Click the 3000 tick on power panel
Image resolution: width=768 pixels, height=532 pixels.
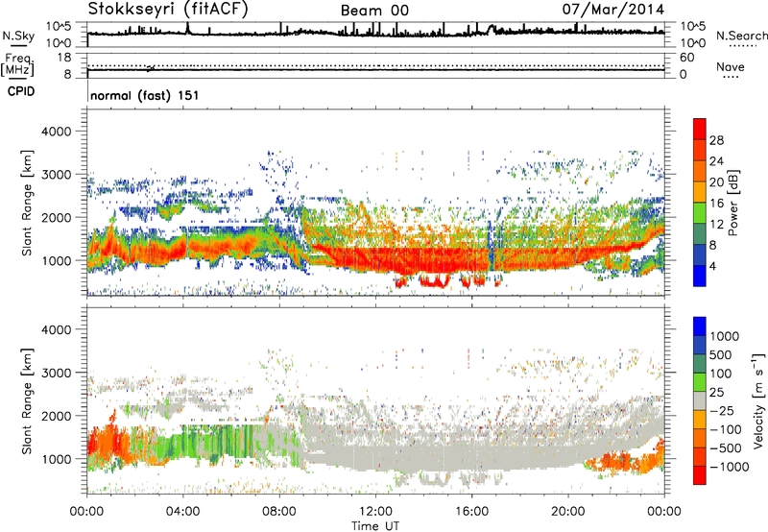56,175
